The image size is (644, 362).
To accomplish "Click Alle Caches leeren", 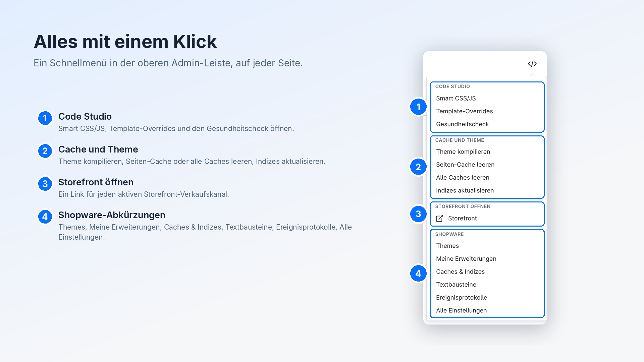I will tap(463, 178).
